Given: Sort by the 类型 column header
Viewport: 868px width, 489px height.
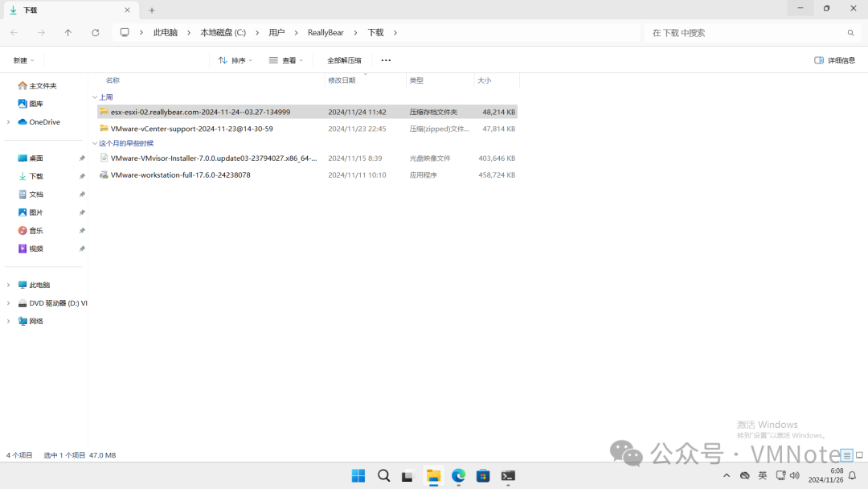Looking at the screenshot, I should point(416,80).
